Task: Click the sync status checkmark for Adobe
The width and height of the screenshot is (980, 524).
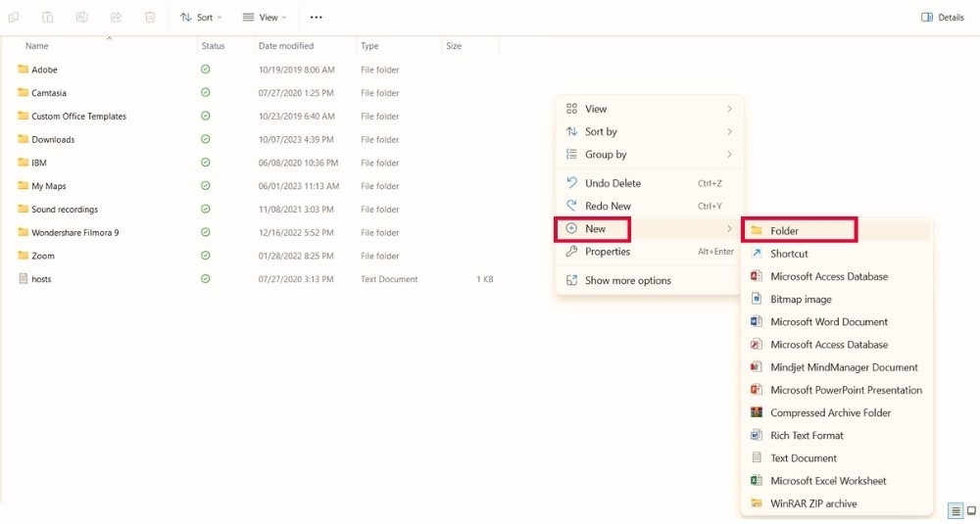Action: [x=206, y=70]
